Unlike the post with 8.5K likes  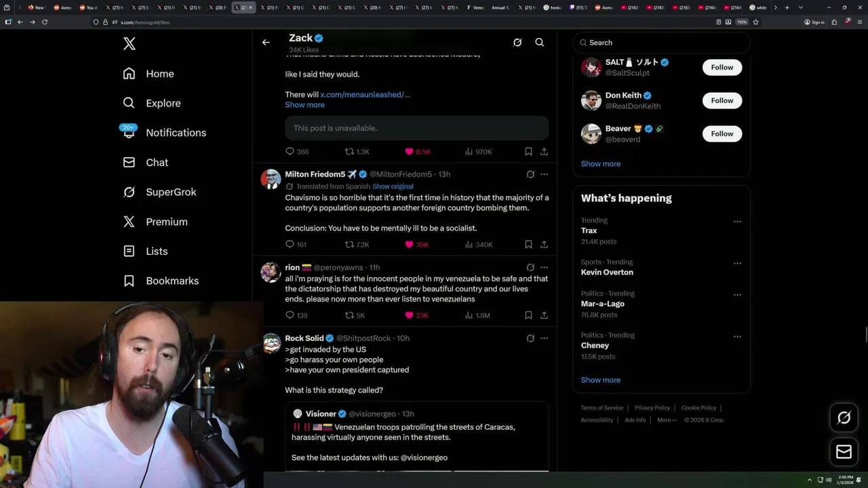click(417, 152)
